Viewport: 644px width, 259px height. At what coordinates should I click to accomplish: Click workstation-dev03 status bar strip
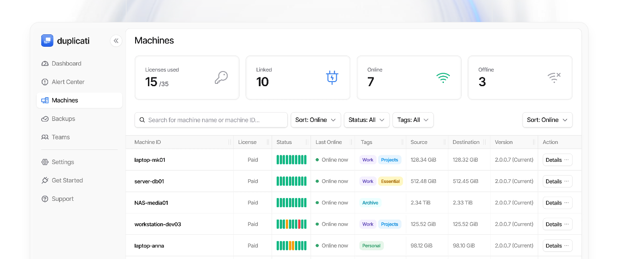(x=291, y=224)
